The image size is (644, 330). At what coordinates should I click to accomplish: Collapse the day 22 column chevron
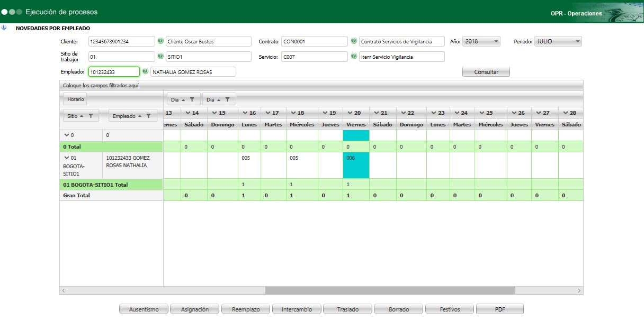pyautogui.click(x=404, y=113)
